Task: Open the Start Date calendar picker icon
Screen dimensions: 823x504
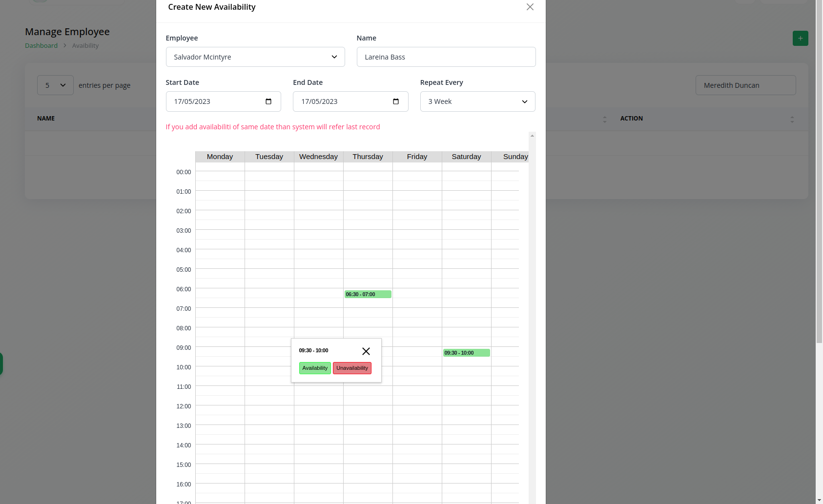Action: coord(268,101)
